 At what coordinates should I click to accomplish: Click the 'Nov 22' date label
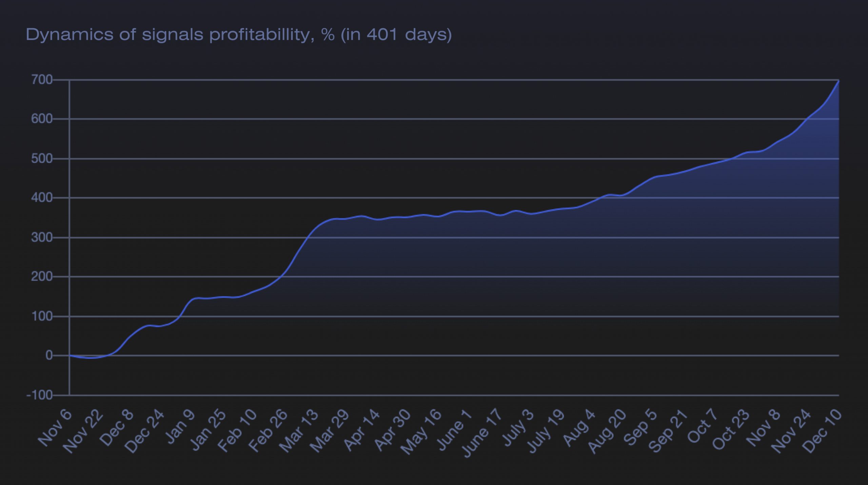[x=83, y=431]
